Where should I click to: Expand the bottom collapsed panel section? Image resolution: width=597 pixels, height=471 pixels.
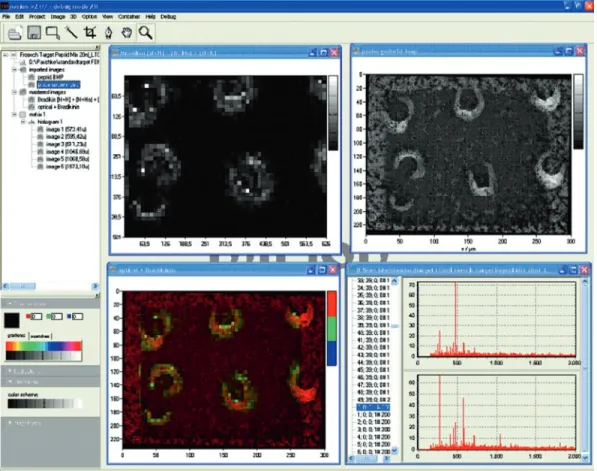click(50, 423)
